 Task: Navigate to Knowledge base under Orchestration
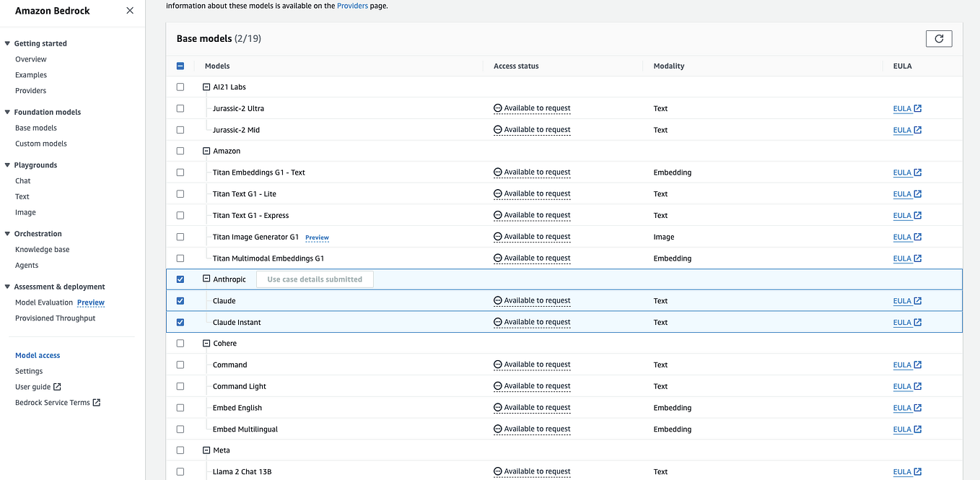[42, 249]
